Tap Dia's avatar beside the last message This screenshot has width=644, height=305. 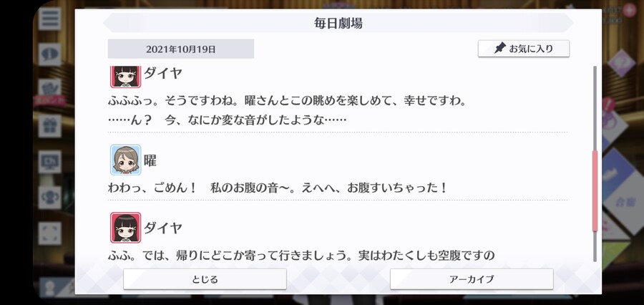pos(126,227)
